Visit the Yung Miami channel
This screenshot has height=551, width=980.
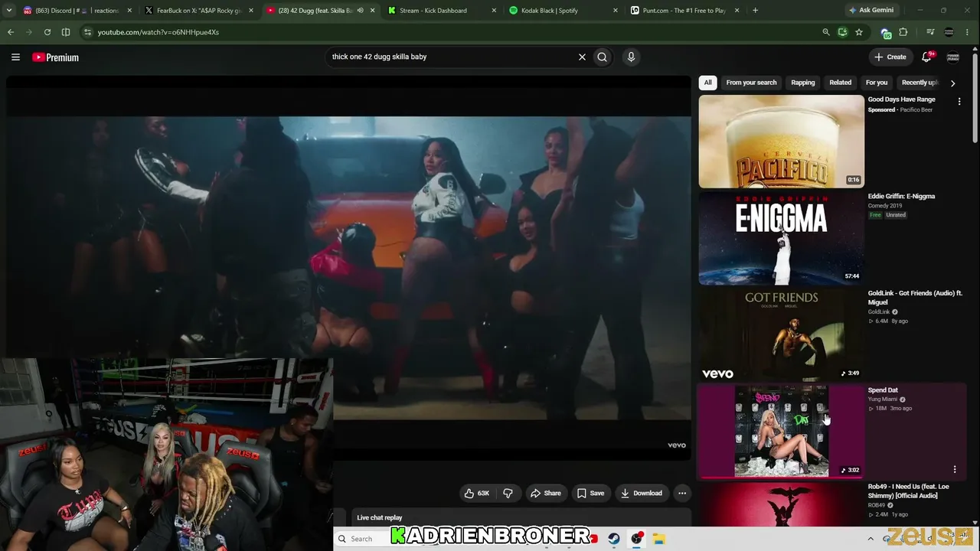[883, 399]
